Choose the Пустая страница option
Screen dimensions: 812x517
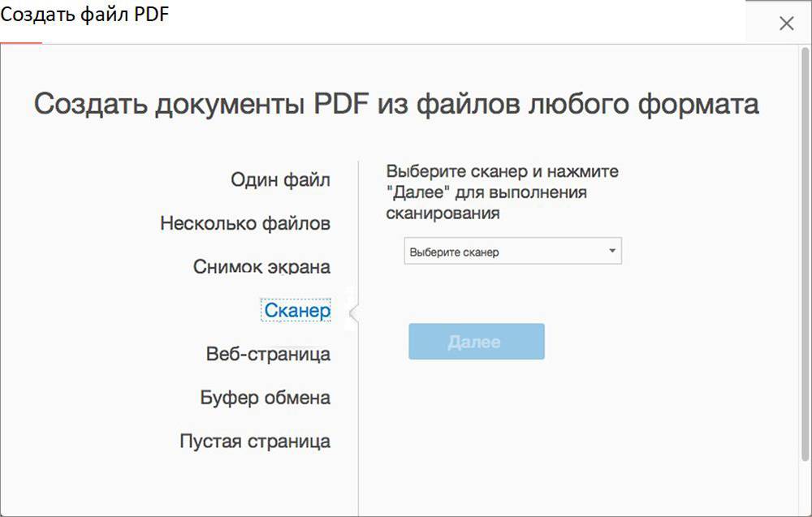254,442
